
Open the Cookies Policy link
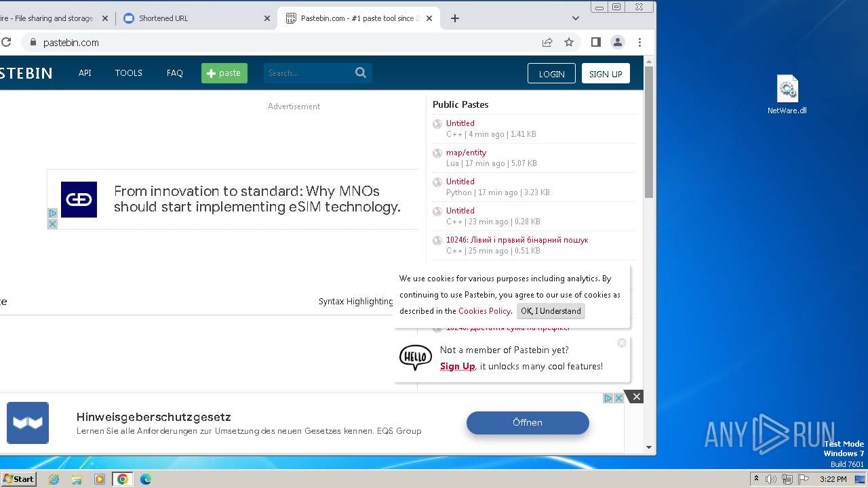point(484,311)
